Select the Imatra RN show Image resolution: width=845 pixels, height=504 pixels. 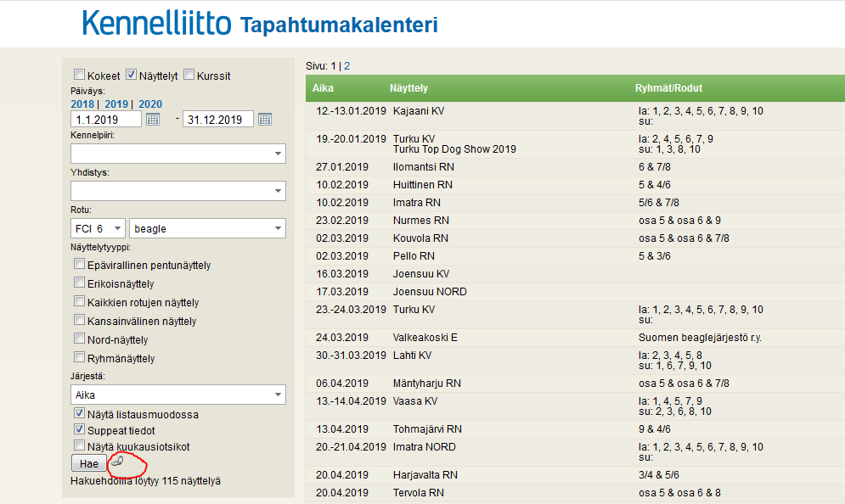417,203
